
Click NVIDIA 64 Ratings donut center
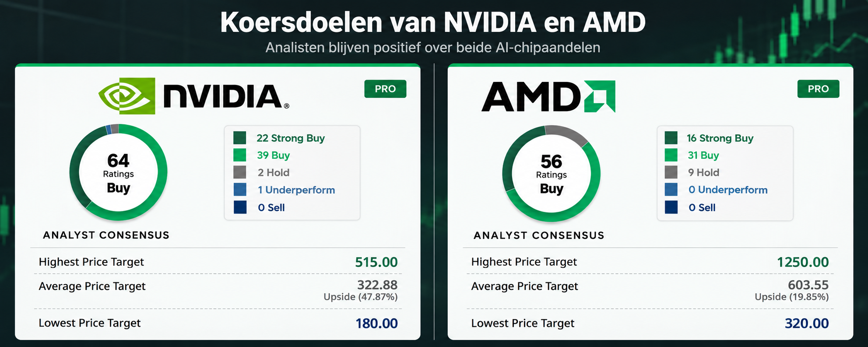[x=118, y=172]
